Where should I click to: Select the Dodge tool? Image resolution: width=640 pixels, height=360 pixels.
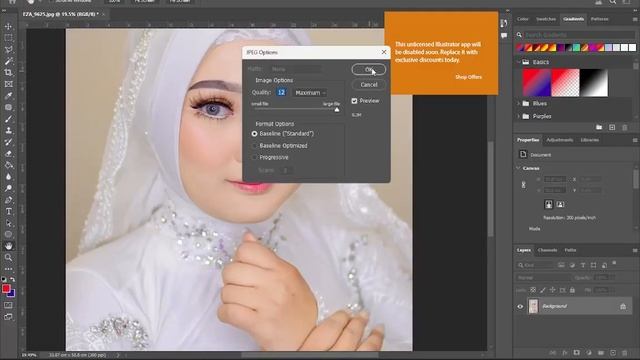click(8, 189)
